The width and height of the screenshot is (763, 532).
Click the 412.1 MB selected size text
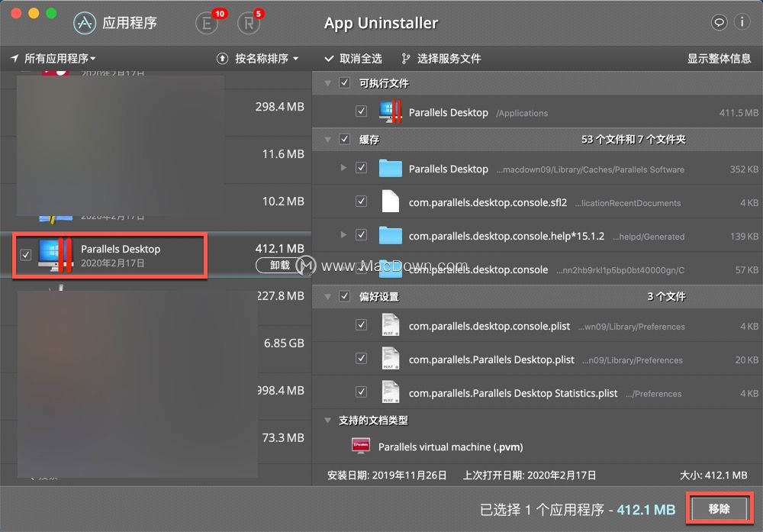646,510
